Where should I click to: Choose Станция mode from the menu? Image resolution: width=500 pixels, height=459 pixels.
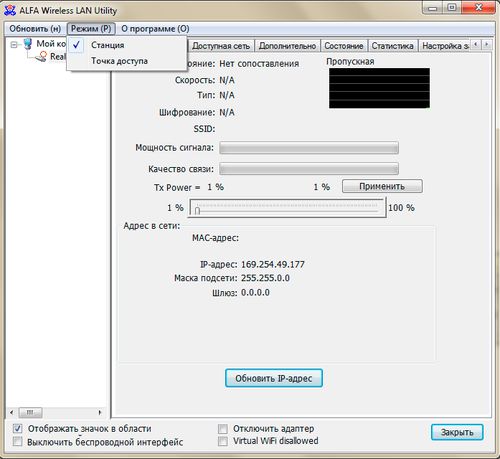(x=127, y=45)
